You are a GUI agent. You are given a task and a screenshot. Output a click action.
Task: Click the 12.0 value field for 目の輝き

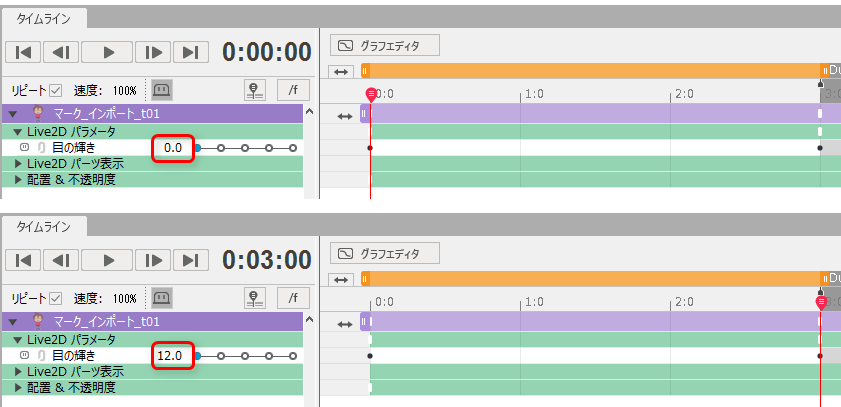172,356
